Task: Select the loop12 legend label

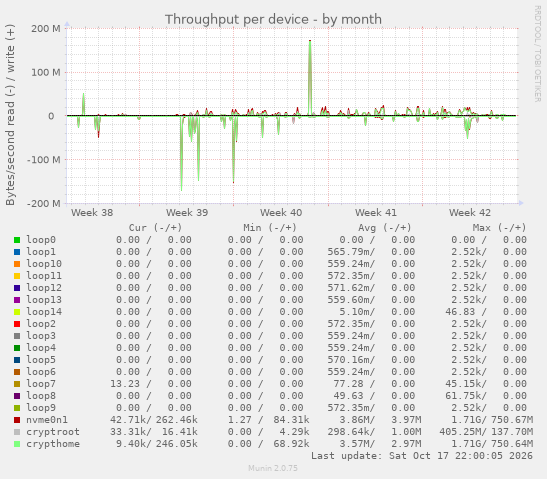Action: (44, 288)
